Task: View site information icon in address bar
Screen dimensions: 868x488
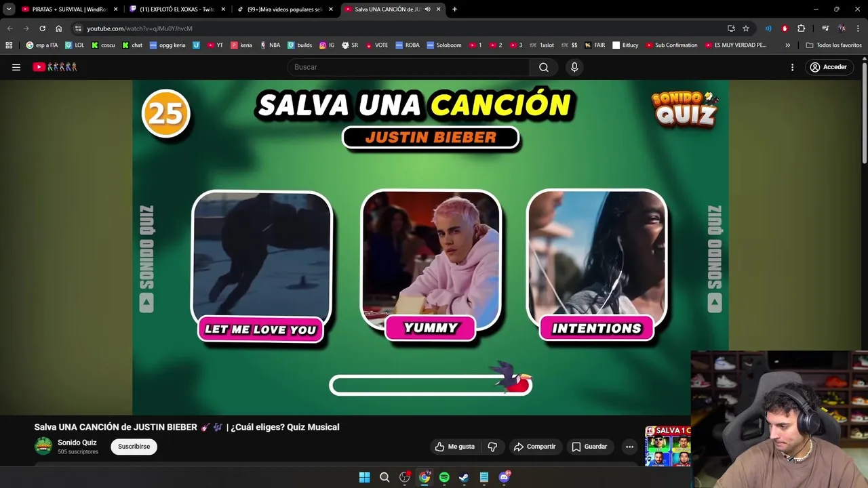Action: coord(78,28)
